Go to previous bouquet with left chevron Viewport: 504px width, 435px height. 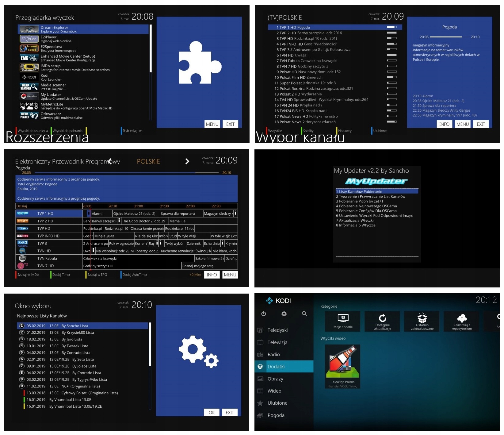pyautogui.click(x=110, y=161)
